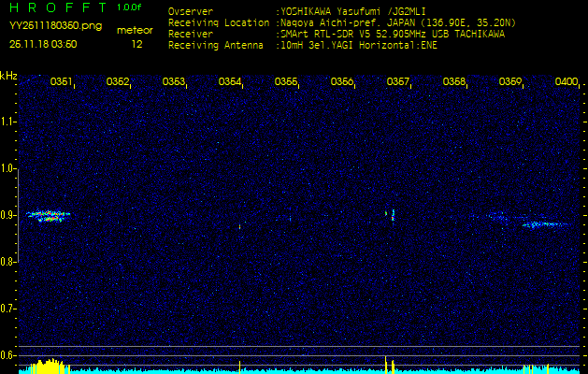Select the 0354 time marker
Screen dimensions: 588x374
pos(230,82)
